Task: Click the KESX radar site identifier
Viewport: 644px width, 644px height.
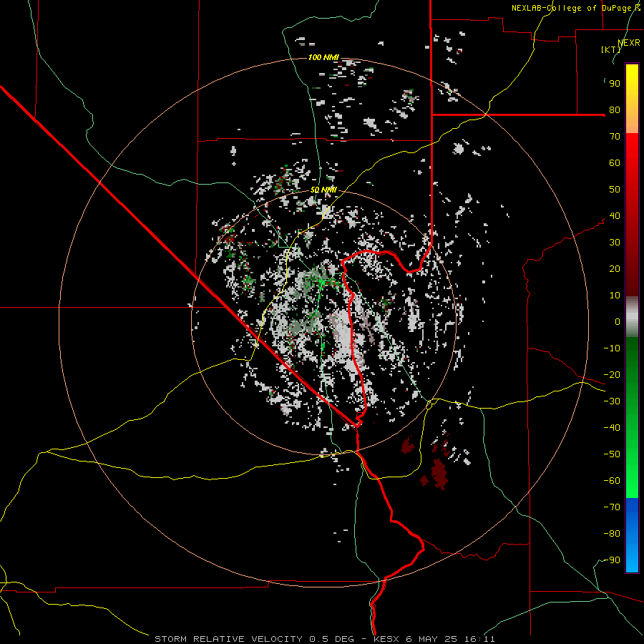Action: pyautogui.click(x=388, y=639)
